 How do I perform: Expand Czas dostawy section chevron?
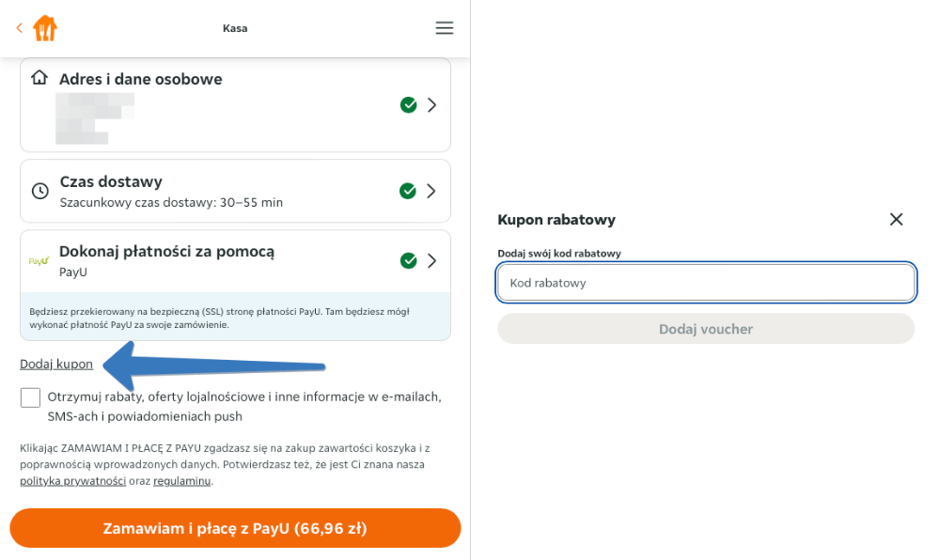[x=432, y=191]
